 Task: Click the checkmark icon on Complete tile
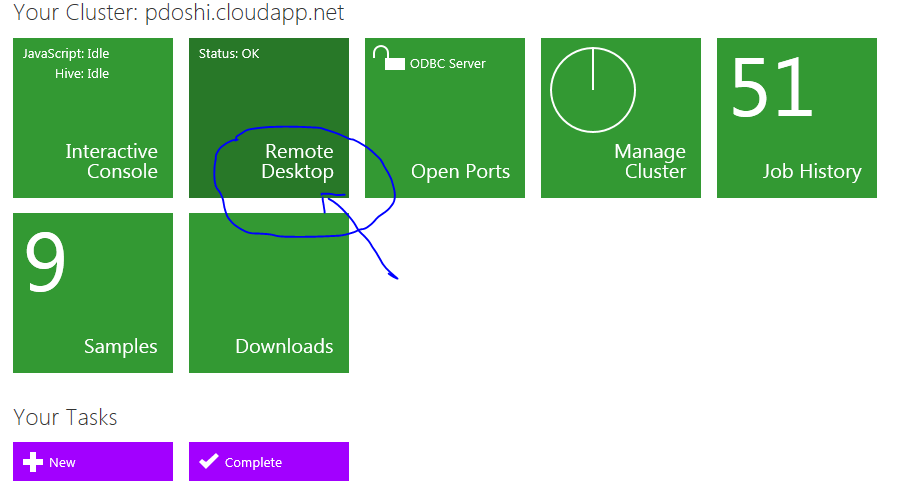coord(209,461)
